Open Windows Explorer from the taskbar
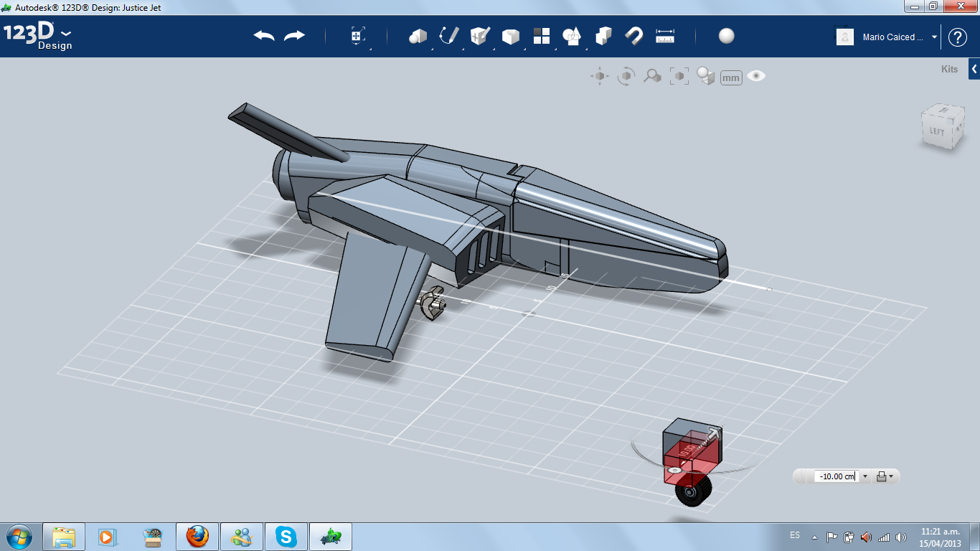Screen dimensions: 980x551 click(x=64, y=537)
